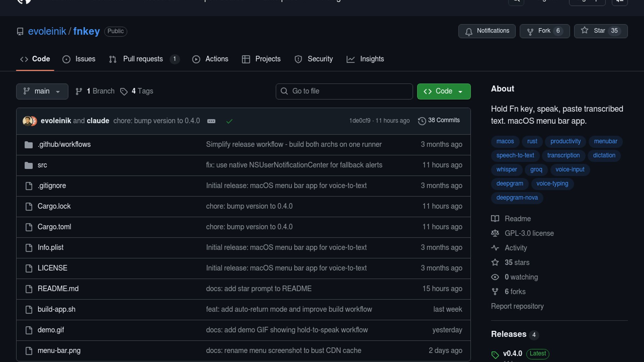Select the speech-to-text topic tag

click(515, 156)
